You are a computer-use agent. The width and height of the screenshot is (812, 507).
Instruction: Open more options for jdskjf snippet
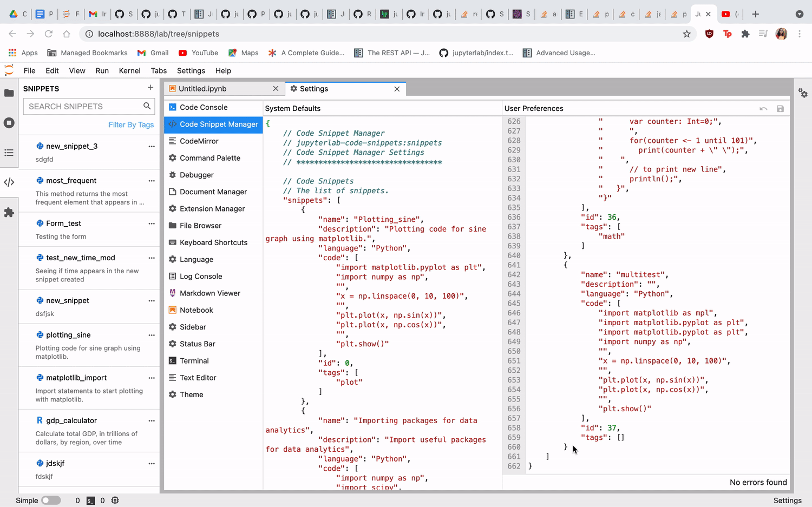(x=152, y=463)
